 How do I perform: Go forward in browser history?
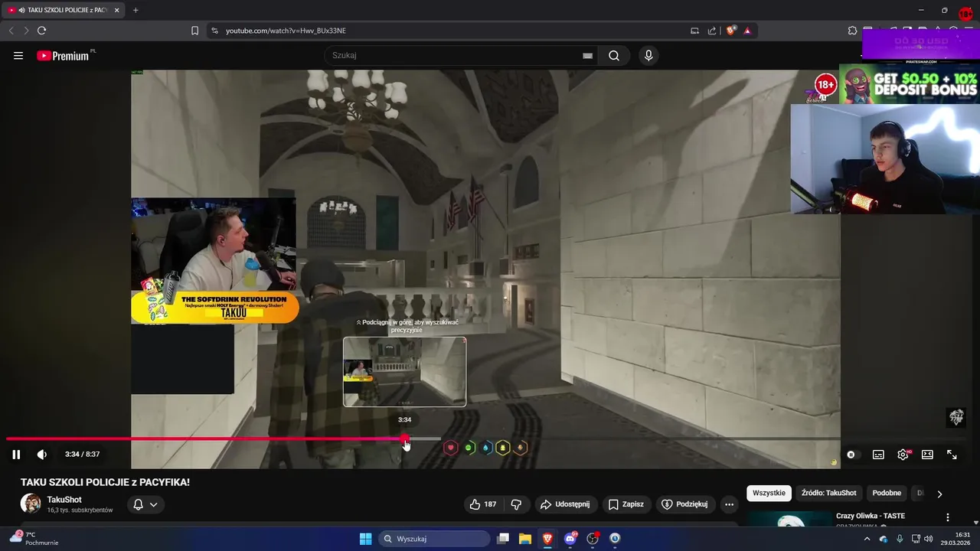click(x=26, y=31)
